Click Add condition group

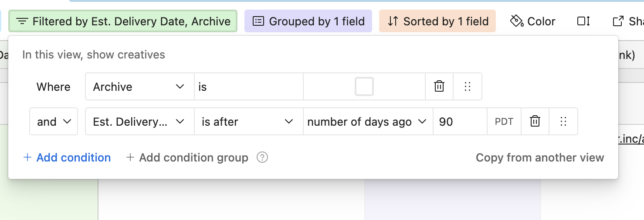click(x=187, y=157)
